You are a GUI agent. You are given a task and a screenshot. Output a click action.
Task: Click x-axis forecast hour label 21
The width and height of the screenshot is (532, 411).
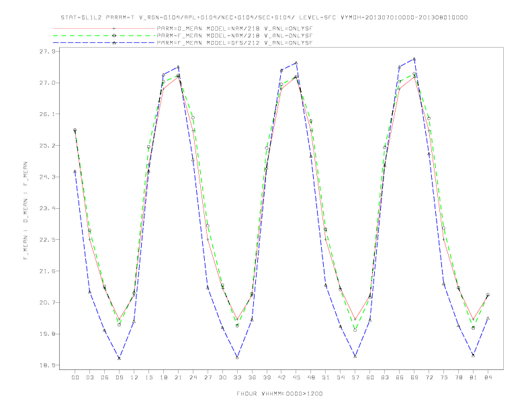178,377
